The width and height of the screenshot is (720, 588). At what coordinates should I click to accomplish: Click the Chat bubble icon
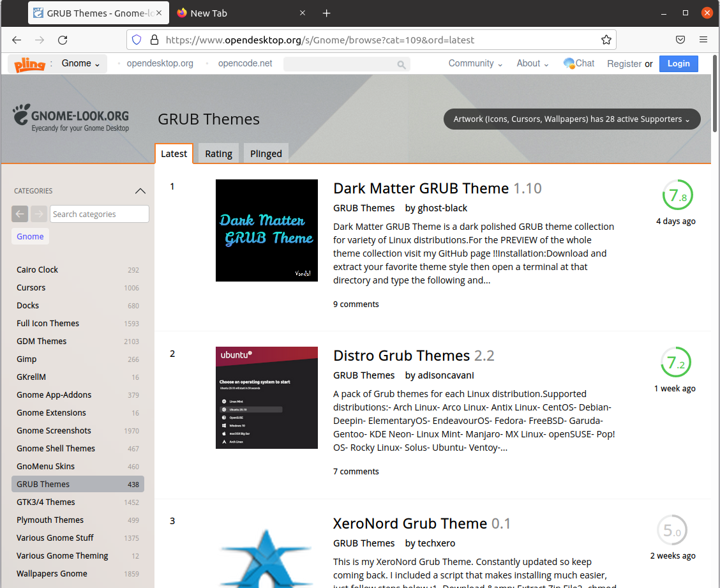569,63
